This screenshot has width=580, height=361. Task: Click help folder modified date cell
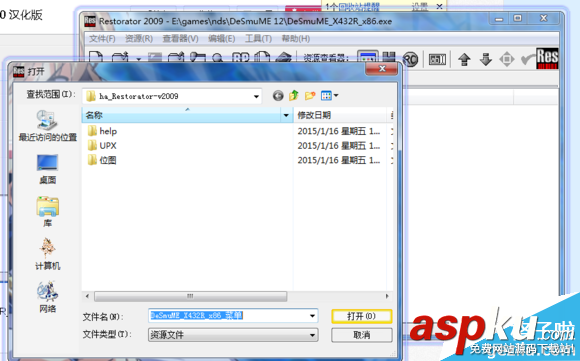click(338, 131)
